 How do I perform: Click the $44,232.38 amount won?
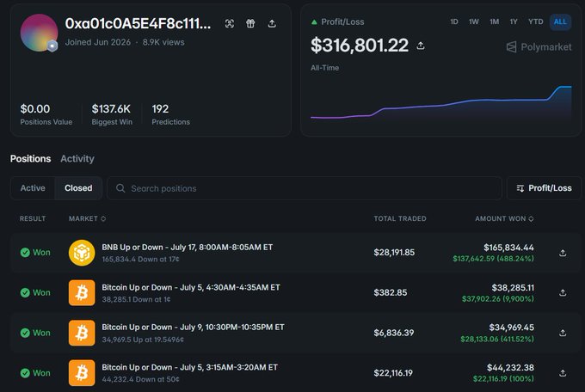coord(510,368)
